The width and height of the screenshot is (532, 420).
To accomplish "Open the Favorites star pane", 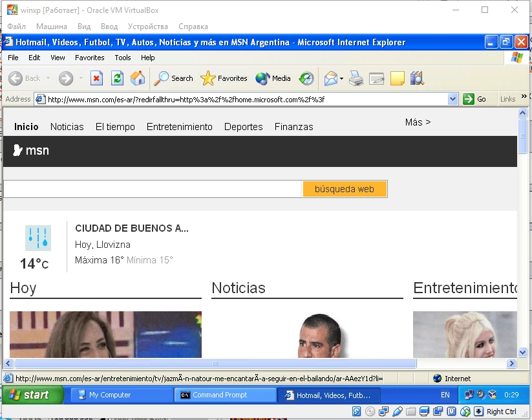I will (224, 78).
